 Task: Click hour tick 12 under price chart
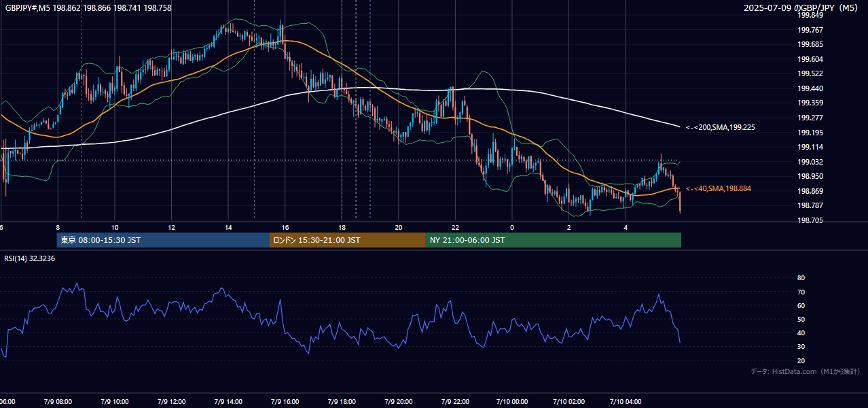[172, 227]
